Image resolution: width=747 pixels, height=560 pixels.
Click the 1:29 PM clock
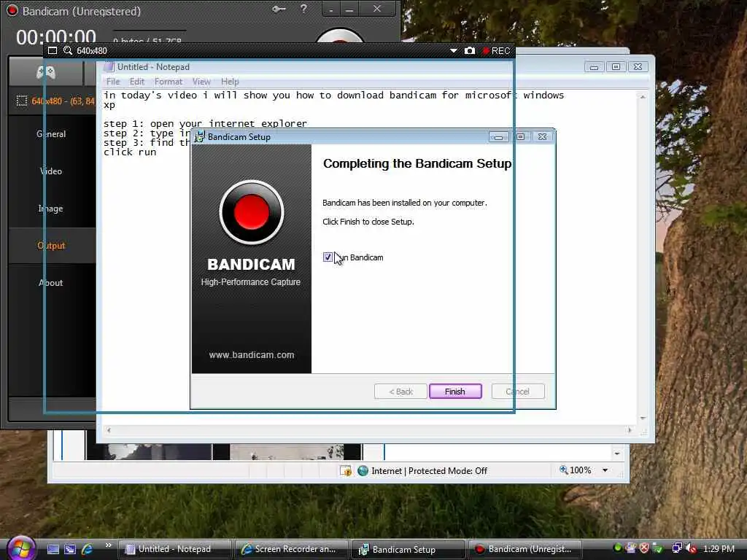(719, 548)
